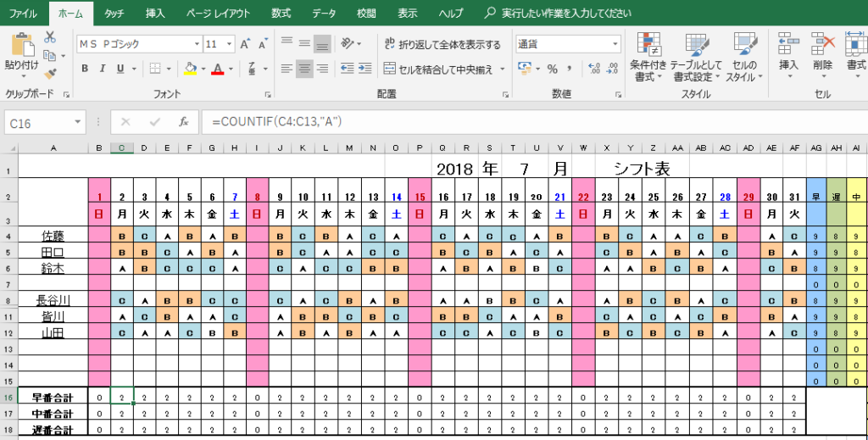Apply percent style
868x440 pixels.
(x=552, y=69)
